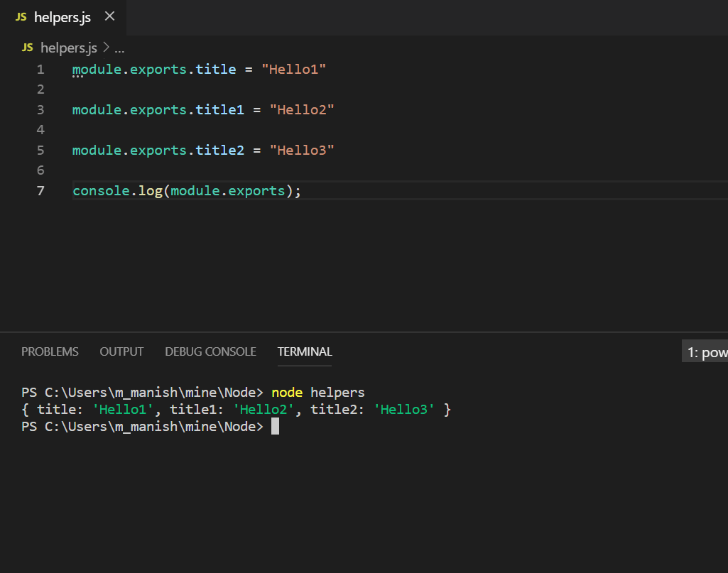The height and width of the screenshot is (573, 728).
Task: Place cursor on "Hello1" string
Action: [x=293, y=70]
